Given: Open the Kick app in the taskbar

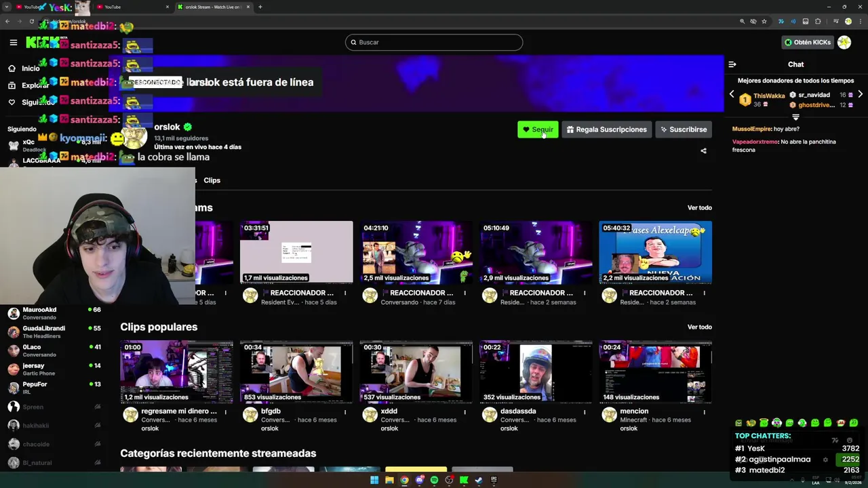Looking at the screenshot, I should pos(464,481).
